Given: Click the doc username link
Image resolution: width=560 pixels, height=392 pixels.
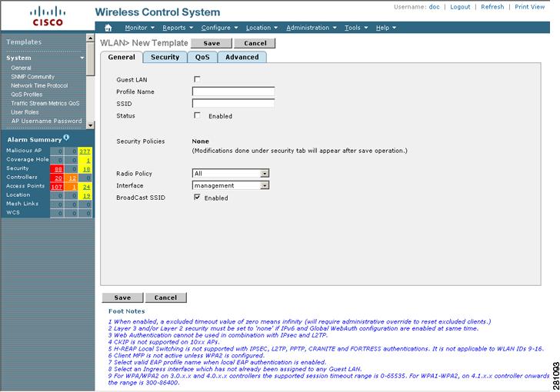Looking at the screenshot, I should pyautogui.click(x=434, y=7).
